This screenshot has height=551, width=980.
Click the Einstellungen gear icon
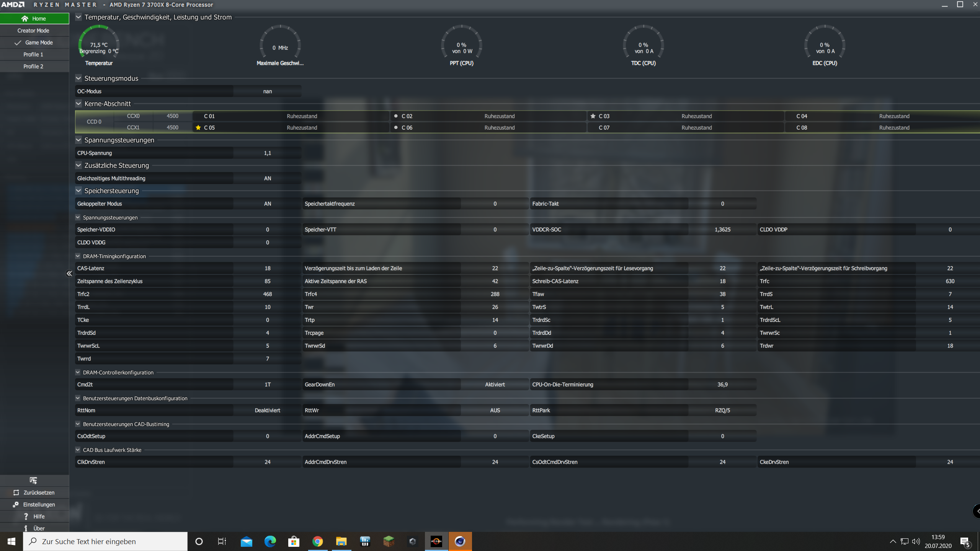click(16, 504)
